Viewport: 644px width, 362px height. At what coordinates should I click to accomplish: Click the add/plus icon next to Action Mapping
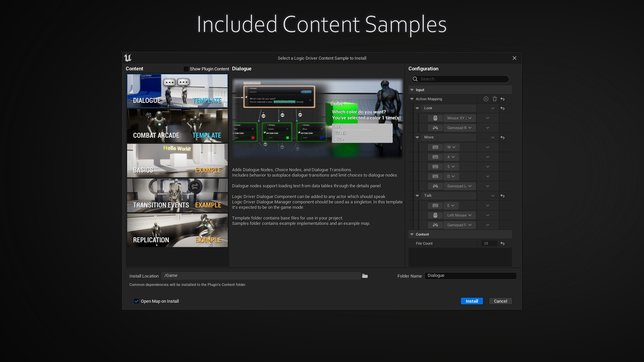(486, 99)
